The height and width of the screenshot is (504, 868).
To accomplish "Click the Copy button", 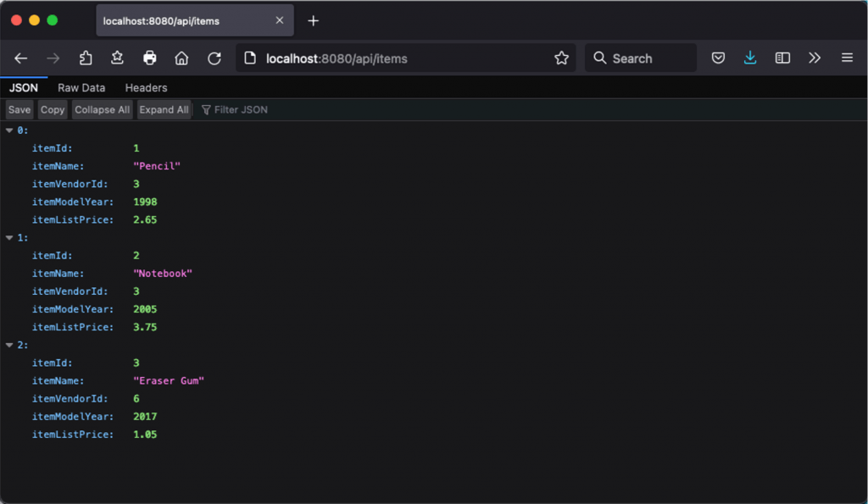I will coord(53,110).
